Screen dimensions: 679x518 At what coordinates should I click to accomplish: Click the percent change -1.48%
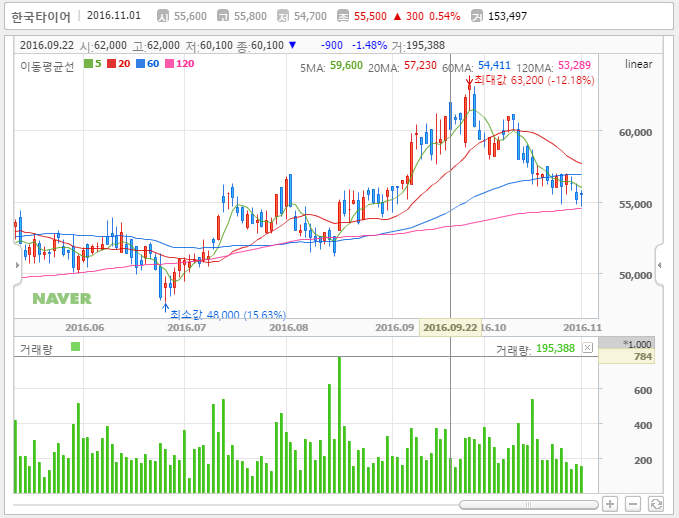click(369, 45)
